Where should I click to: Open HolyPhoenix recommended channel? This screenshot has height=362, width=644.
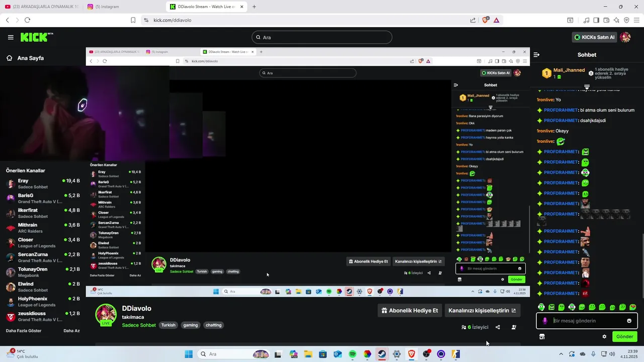[43, 302]
